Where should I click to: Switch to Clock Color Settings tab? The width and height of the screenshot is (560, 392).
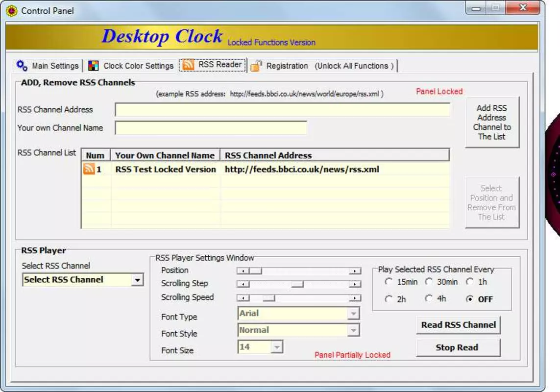click(131, 66)
